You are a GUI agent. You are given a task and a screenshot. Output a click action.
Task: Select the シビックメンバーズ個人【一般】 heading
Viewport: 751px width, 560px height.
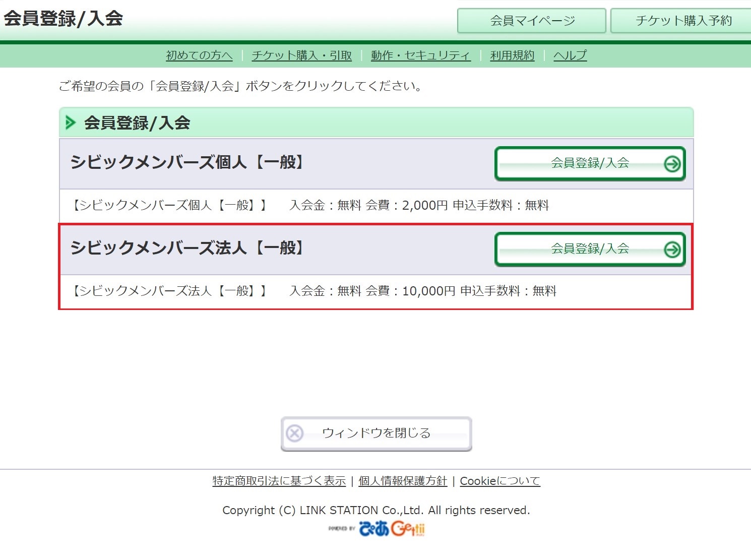click(187, 163)
